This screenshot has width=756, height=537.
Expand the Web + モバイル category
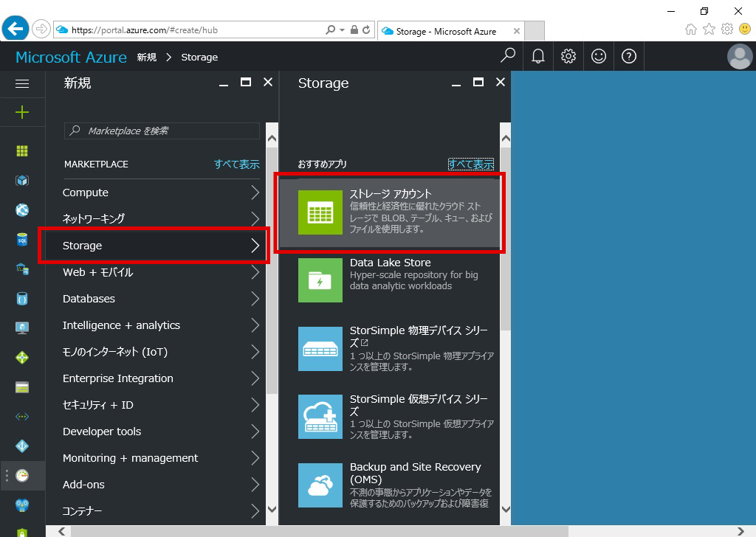(x=161, y=273)
